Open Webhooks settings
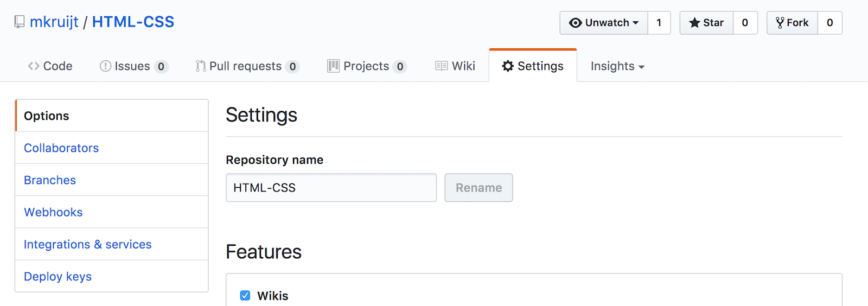This screenshot has height=306, width=868. 112,212
